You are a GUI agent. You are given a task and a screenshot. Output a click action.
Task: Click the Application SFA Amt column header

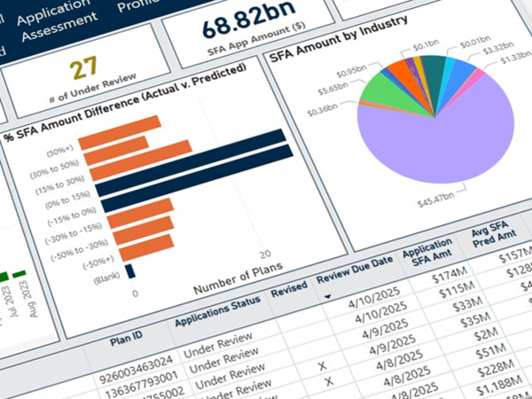428,253
